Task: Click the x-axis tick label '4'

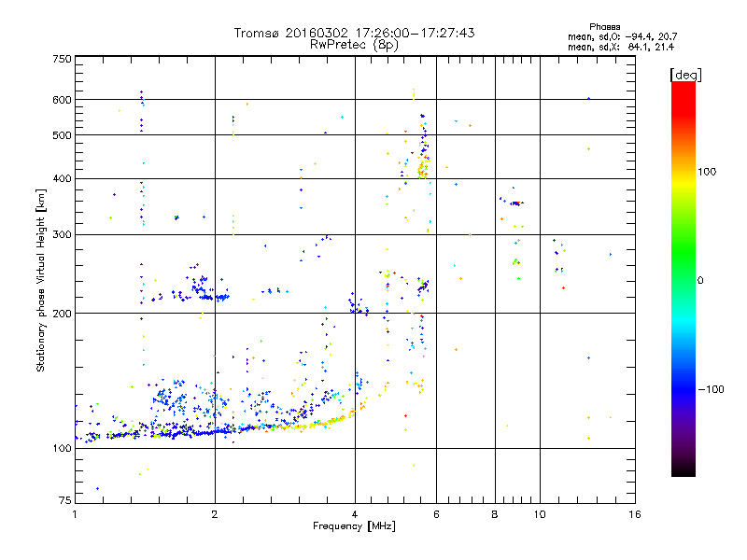Action: point(355,514)
